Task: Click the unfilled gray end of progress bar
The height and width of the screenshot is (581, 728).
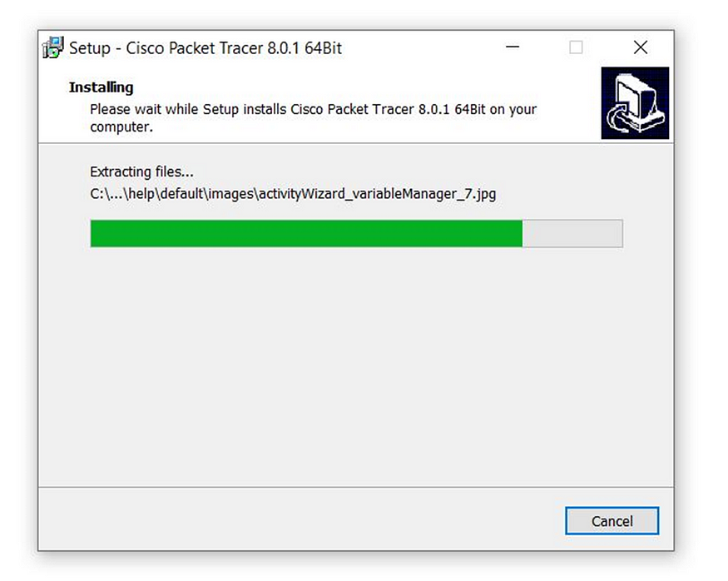Action: pos(572,233)
